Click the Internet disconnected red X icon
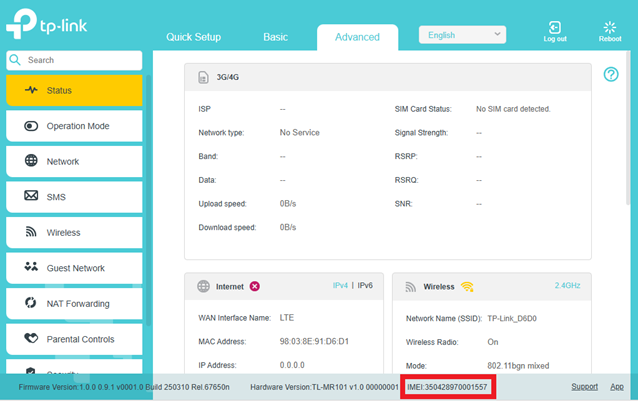This screenshot has width=638, height=401. 254,286
